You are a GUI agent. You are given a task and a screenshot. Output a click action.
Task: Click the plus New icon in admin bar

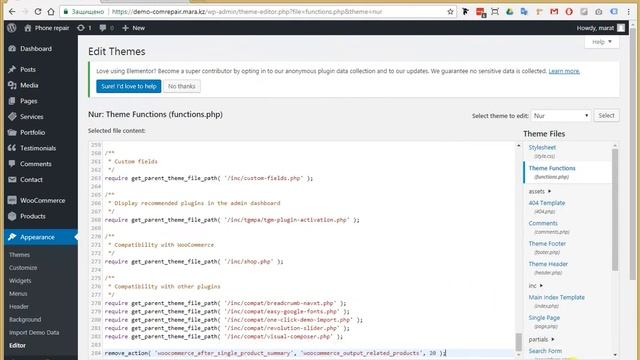tap(125, 28)
